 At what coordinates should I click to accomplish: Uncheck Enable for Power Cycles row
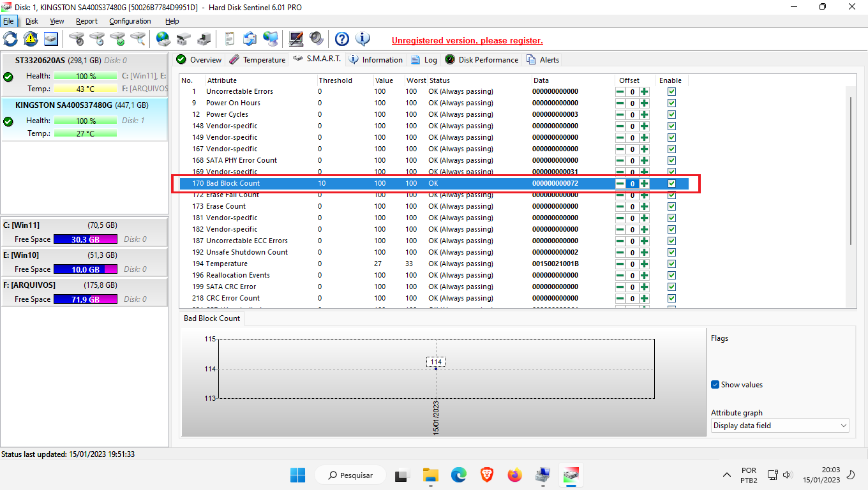click(x=671, y=115)
